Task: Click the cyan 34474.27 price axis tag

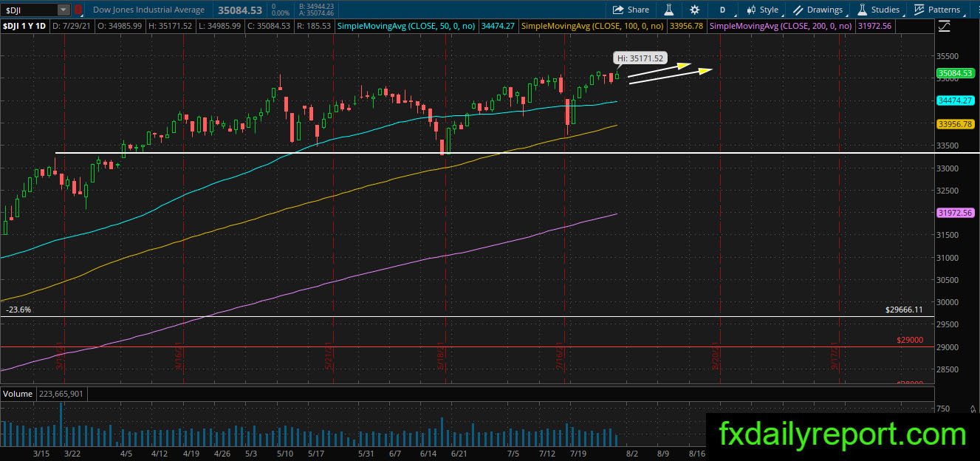Action: point(954,100)
